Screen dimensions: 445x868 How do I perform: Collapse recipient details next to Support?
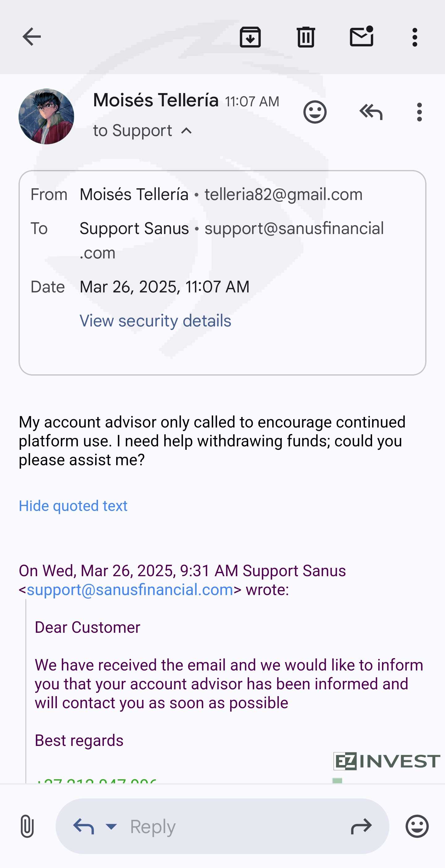pyautogui.click(x=186, y=131)
